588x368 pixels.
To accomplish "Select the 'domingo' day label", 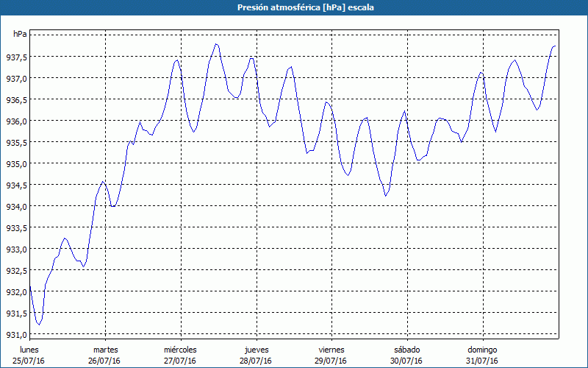I will (x=482, y=350).
